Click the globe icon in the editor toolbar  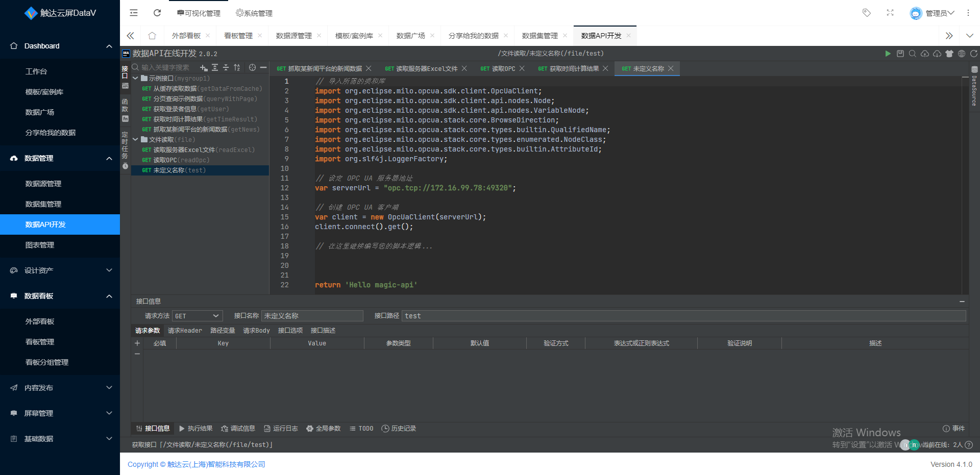[962, 54]
